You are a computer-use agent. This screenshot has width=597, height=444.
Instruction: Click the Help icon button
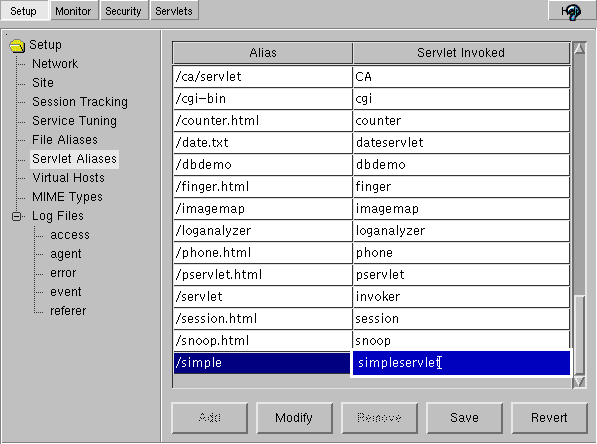pos(571,11)
